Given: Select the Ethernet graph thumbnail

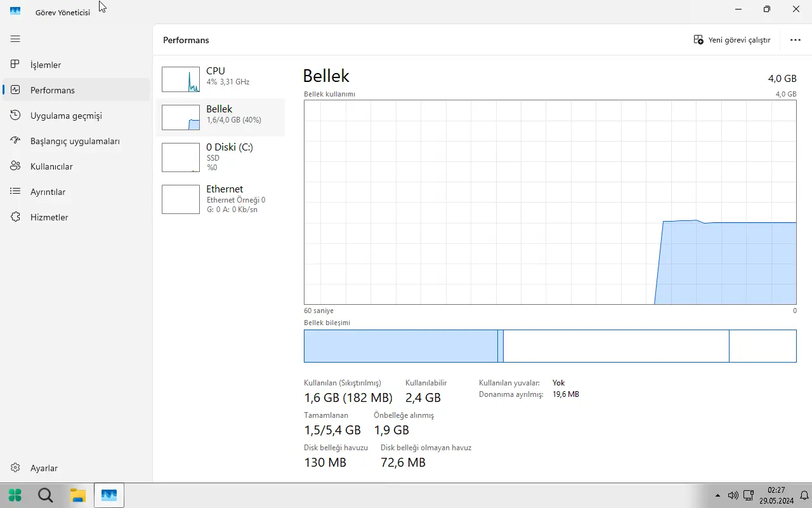Looking at the screenshot, I should pos(181,199).
